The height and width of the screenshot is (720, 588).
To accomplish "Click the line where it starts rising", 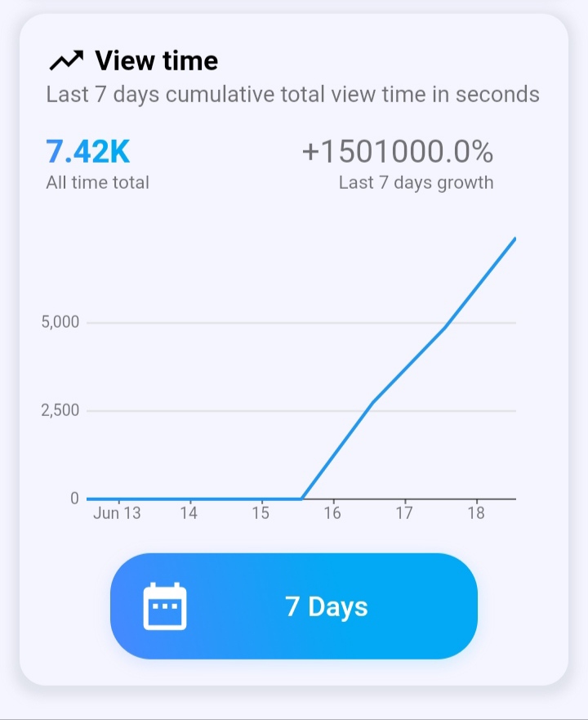I will click(x=301, y=498).
